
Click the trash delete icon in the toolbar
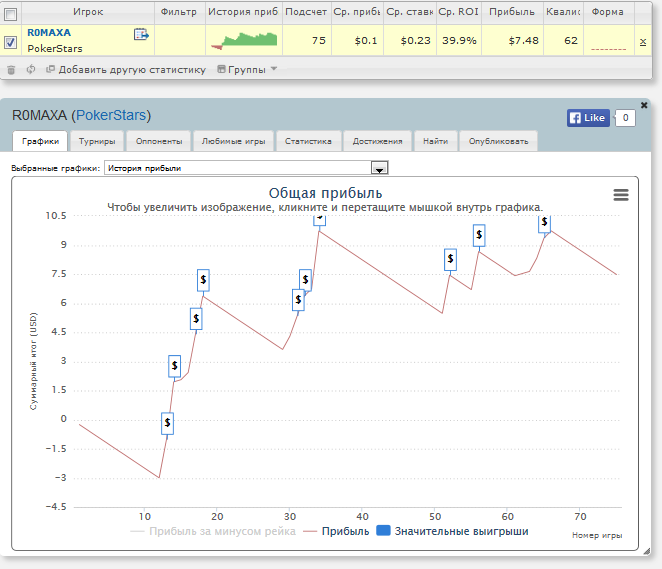[x=11, y=70]
